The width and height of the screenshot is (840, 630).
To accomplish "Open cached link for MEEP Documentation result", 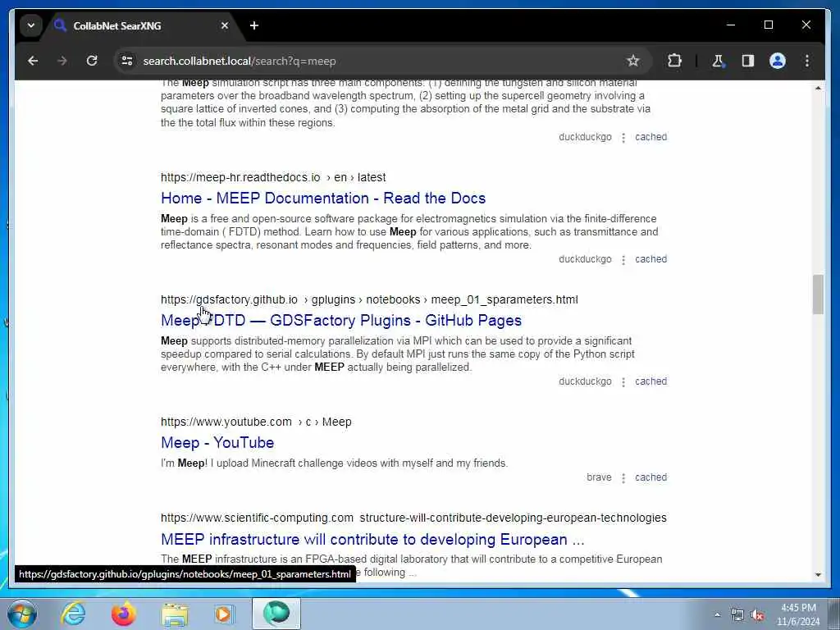I will [651, 259].
